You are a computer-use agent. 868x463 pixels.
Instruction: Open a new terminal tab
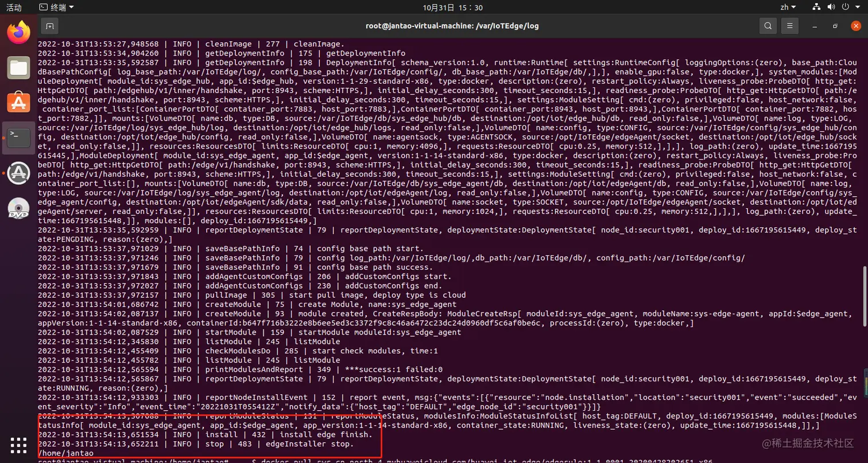coord(50,26)
